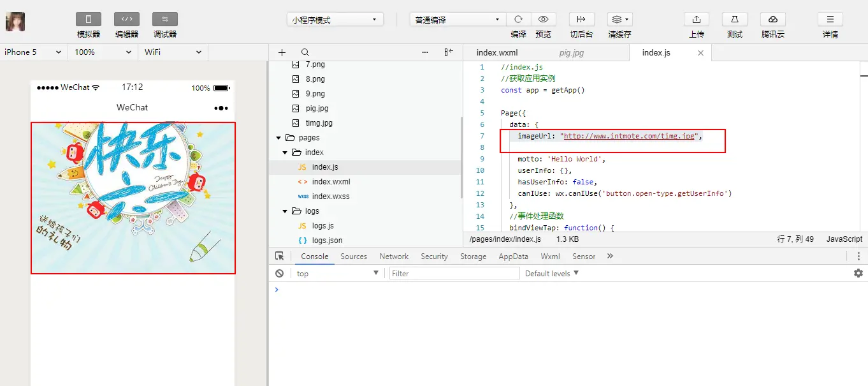Toggle the 调试器 debugger panel icon

(x=165, y=19)
